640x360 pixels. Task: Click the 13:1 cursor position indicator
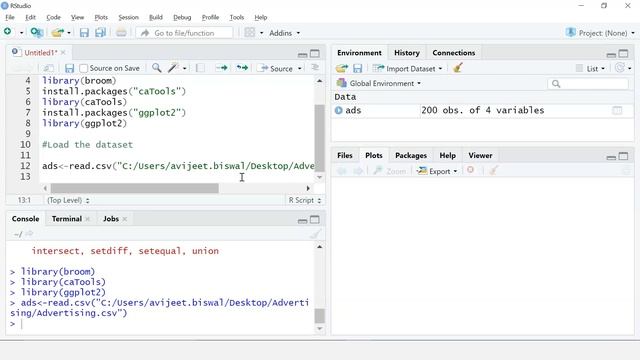pyautogui.click(x=24, y=200)
